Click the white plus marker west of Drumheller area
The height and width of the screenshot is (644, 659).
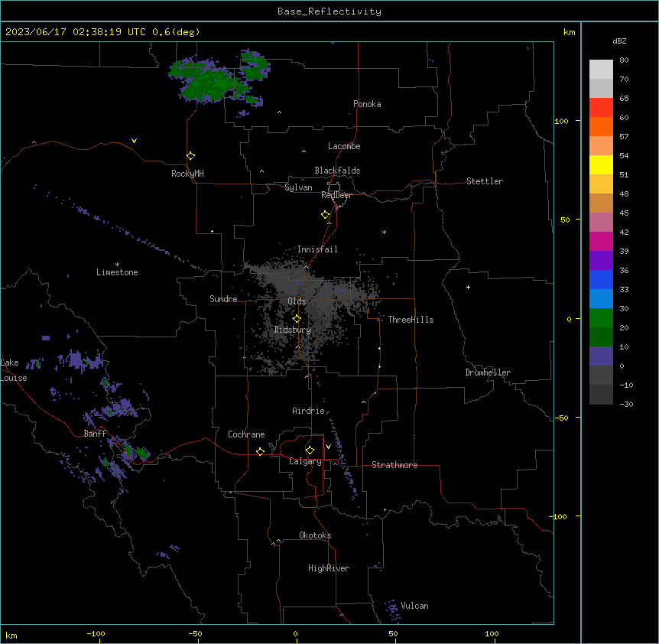pyautogui.click(x=468, y=287)
